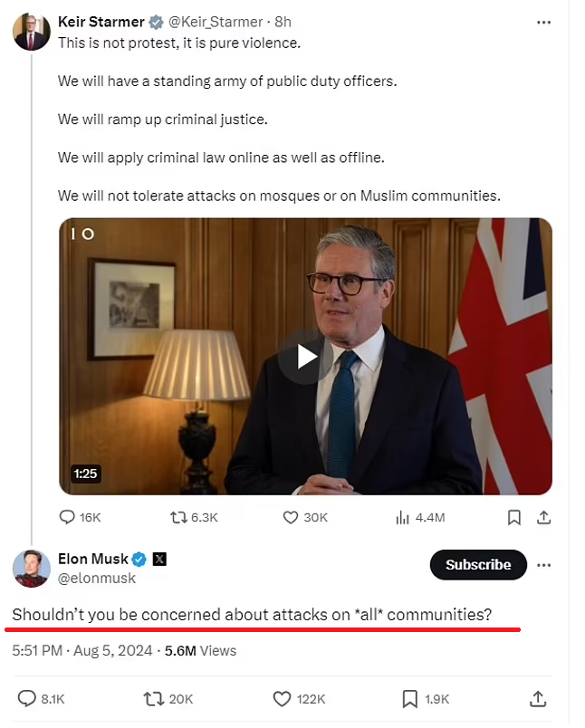Subscribe to Elon Musk
The image size is (585, 728).
click(477, 565)
